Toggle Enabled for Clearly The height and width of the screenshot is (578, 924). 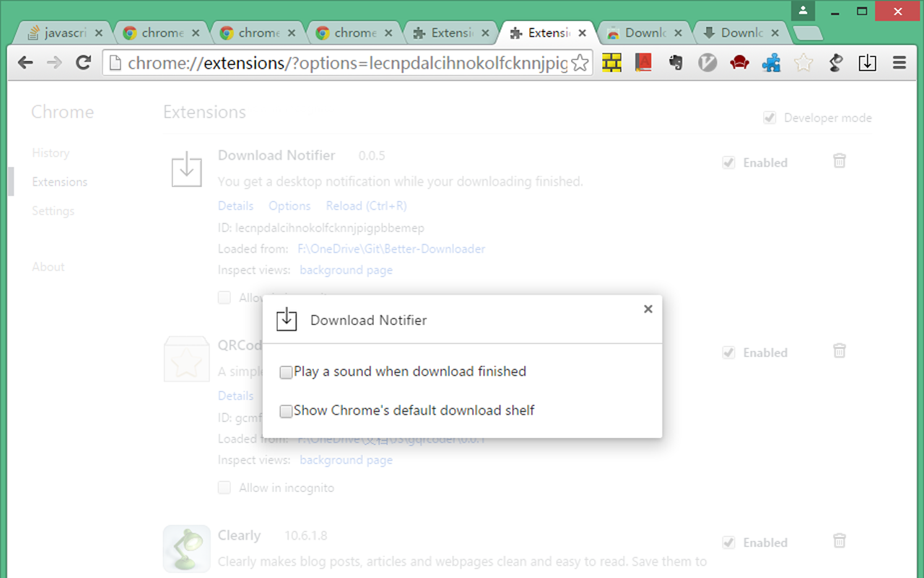click(728, 543)
